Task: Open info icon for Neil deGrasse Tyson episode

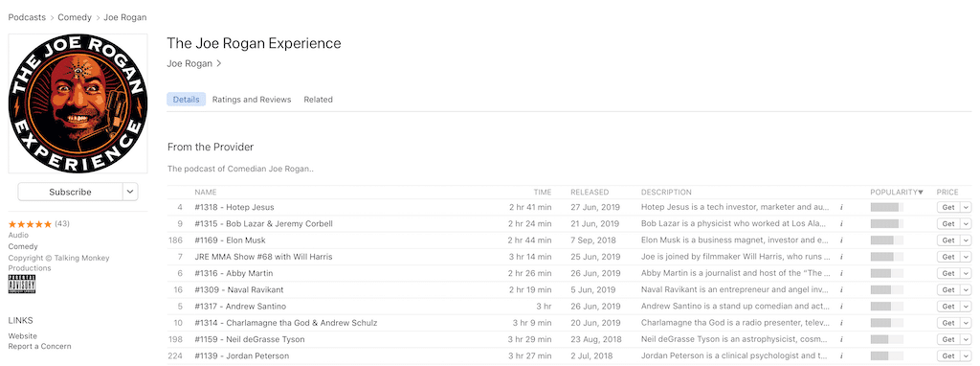Action: click(x=841, y=340)
